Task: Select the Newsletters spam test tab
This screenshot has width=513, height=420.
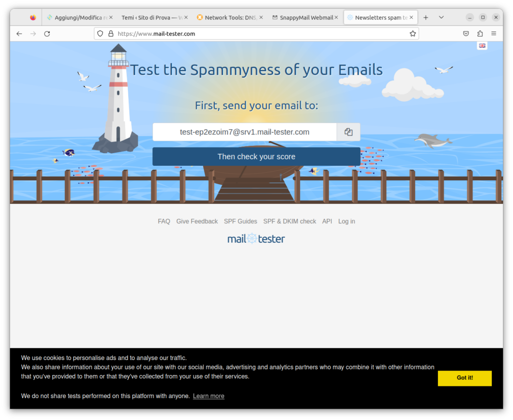Action: (x=381, y=18)
